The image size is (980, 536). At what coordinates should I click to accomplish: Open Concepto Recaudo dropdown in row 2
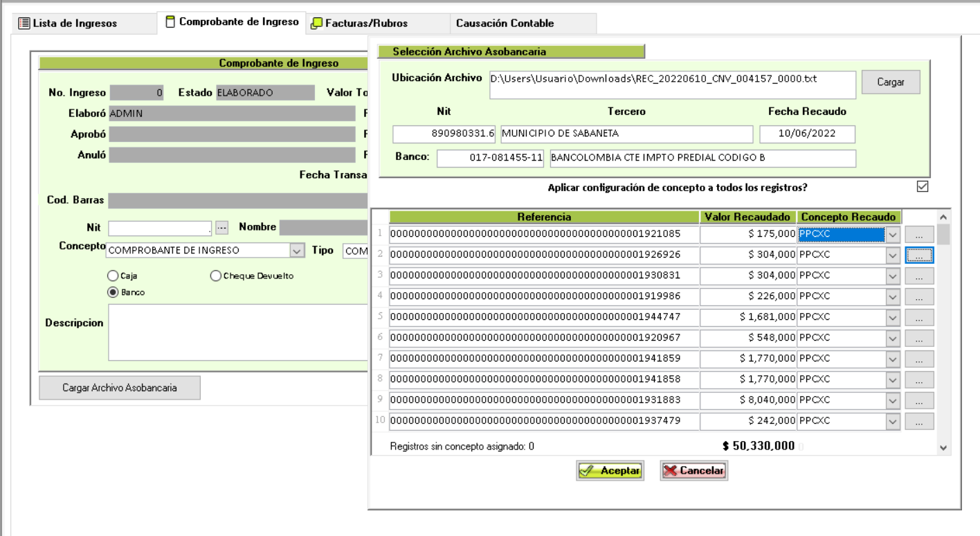click(x=892, y=256)
